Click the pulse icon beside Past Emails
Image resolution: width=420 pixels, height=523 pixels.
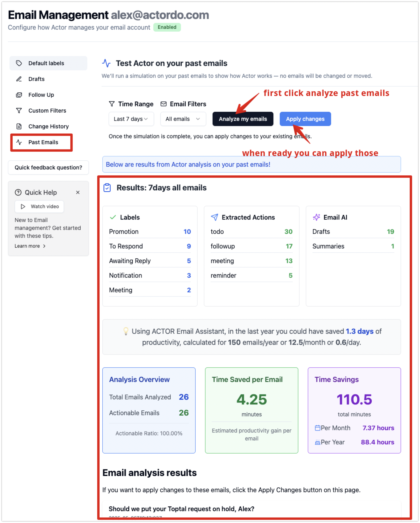tap(19, 142)
